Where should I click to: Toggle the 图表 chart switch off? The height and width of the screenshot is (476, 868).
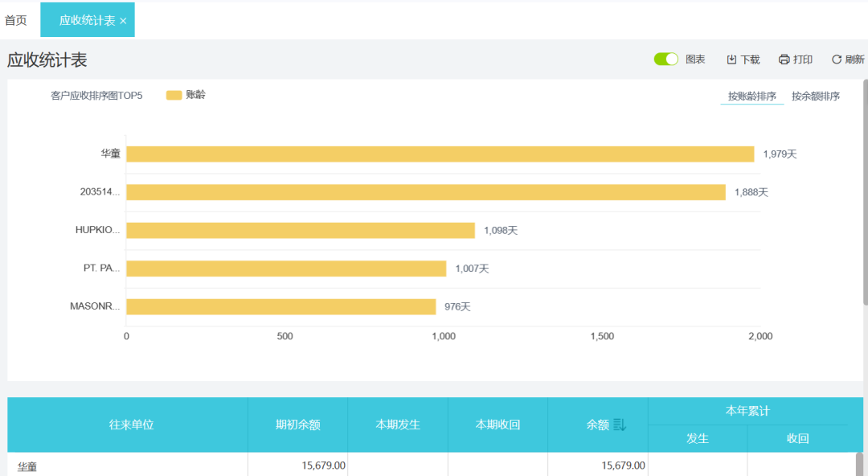coord(666,59)
